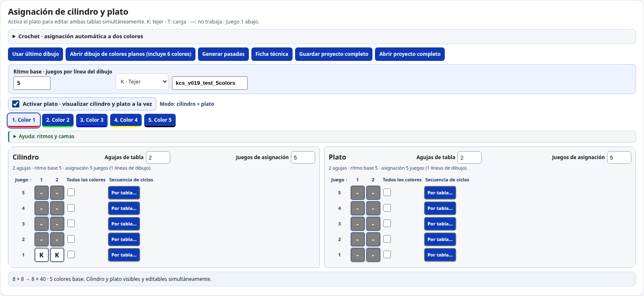Toggle 'Activar plato' checkbox
Image resolution: width=644 pixels, height=296 pixels.
16,104
